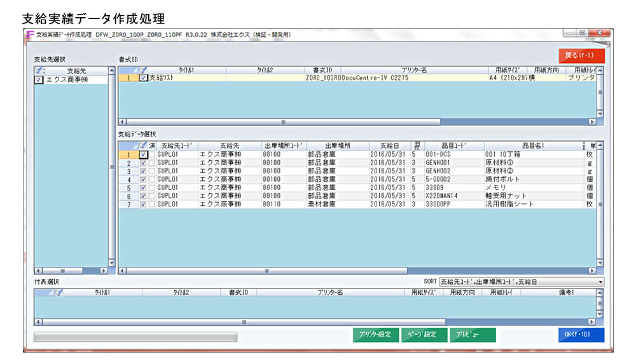This screenshot has width=636, height=364.
Task: Click scroll-down arrow of 支給データ選択 grid
Action: 600,262
